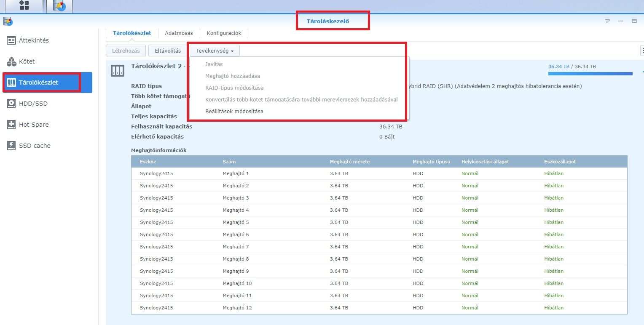This screenshot has width=644, height=325.
Task: Click the Létrehozás button
Action: (x=126, y=51)
